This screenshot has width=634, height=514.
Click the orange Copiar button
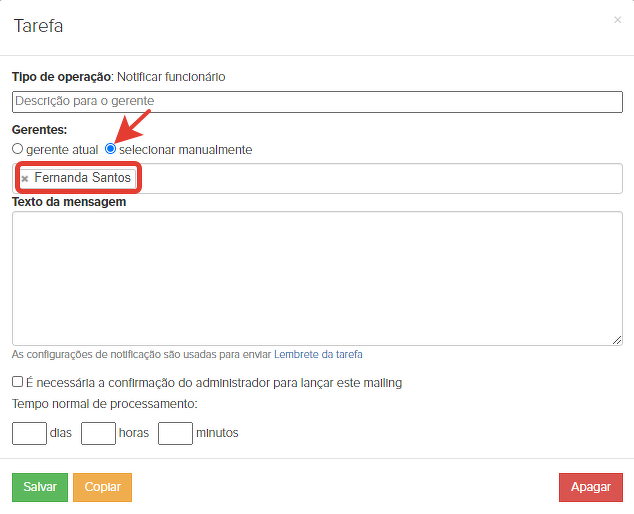tap(102, 487)
